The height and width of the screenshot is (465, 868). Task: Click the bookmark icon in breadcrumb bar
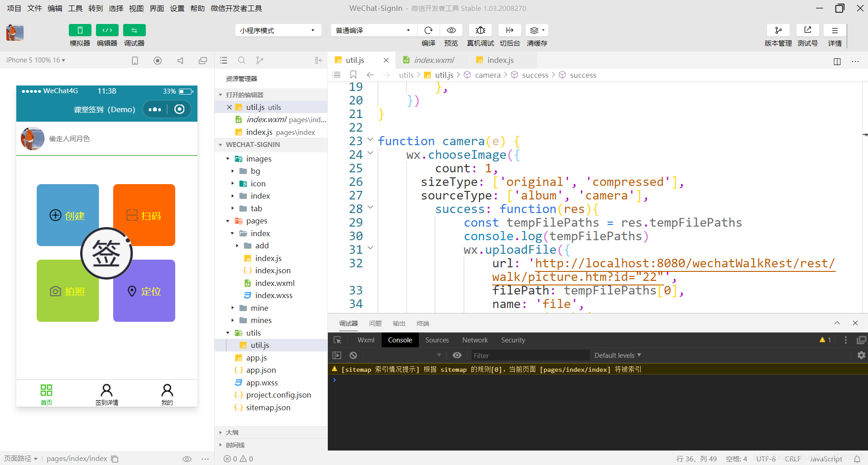pos(354,75)
